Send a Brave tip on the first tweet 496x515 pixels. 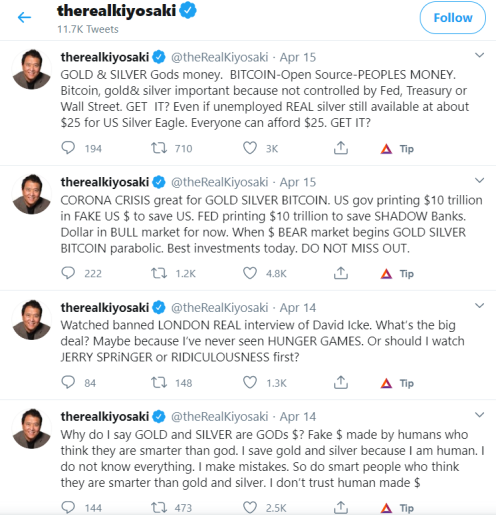397,149
